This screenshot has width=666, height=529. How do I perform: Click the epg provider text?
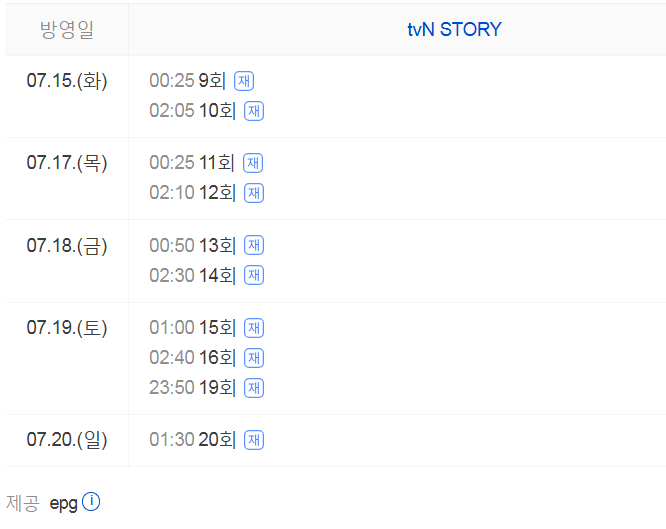click(63, 503)
